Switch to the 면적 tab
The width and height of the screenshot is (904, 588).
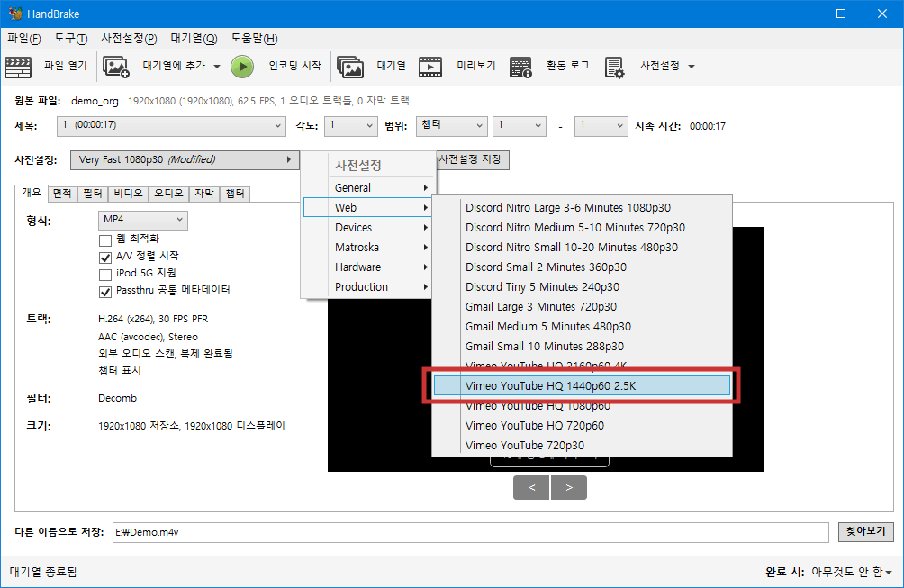click(62, 194)
